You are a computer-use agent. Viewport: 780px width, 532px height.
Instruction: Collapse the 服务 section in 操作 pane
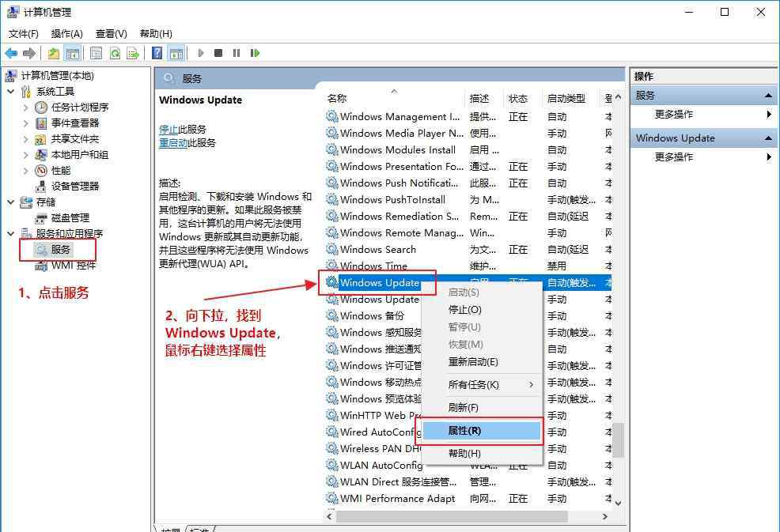768,96
